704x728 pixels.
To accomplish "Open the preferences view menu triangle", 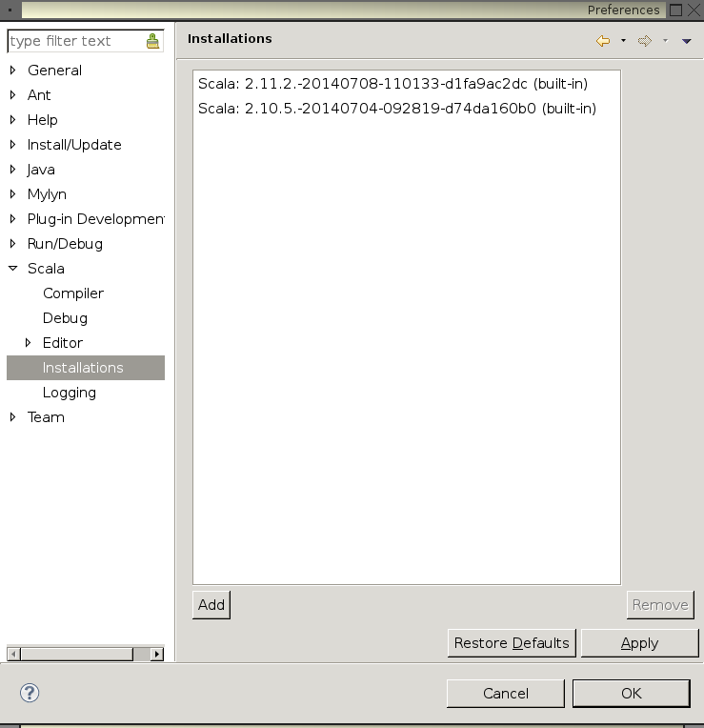I will click(686, 41).
